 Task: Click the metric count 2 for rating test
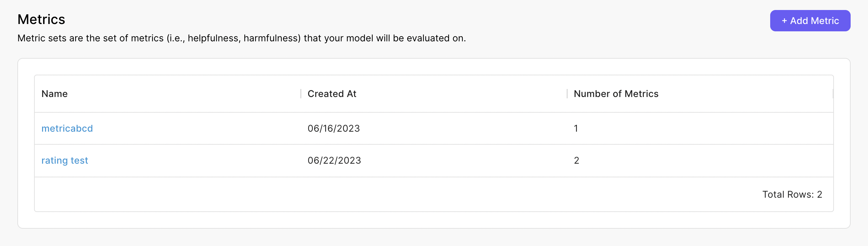click(x=577, y=160)
